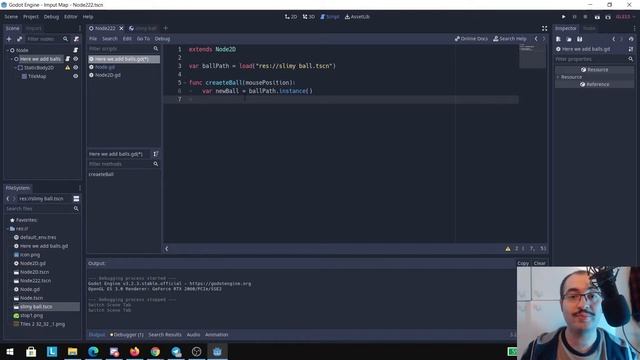Open FileSystem dock options menu
Image resolution: width=640 pixels, height=360 pixels.
(x=80, y=188)
